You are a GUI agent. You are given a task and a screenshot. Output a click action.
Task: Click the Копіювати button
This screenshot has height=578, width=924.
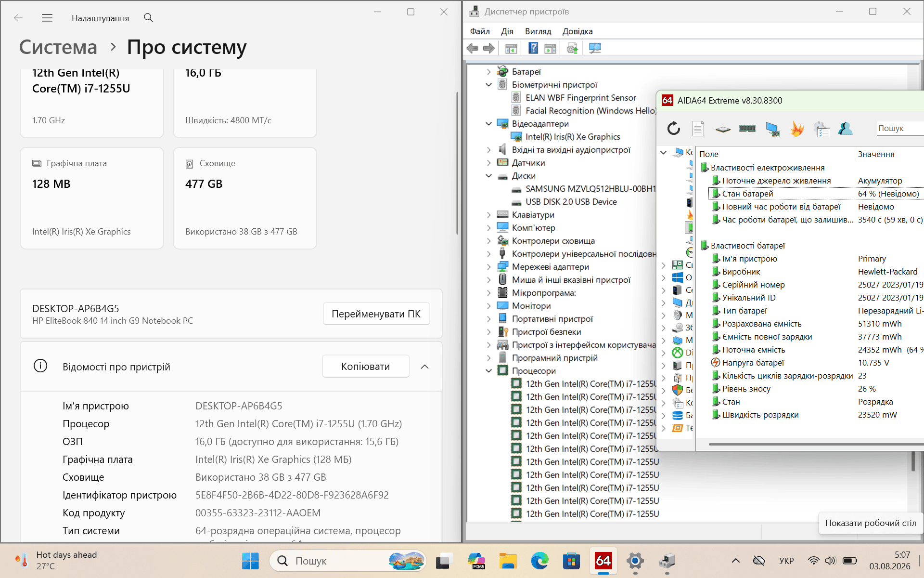click(x=366, y=367)
